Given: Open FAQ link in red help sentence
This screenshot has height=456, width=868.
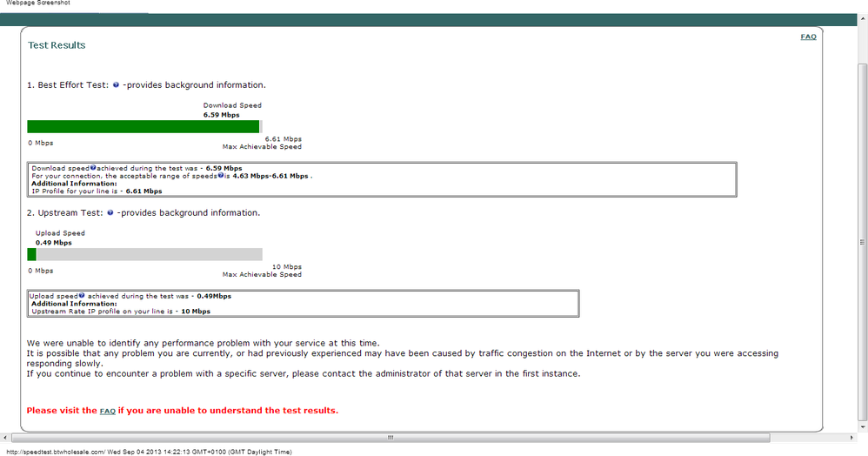Looking at the screenshot, I should [107, 411].
